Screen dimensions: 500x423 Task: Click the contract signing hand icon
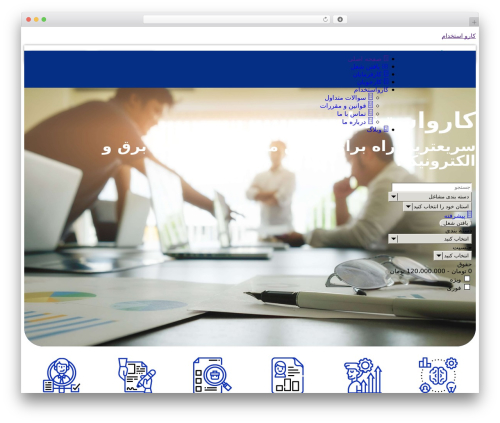[137, 375]
